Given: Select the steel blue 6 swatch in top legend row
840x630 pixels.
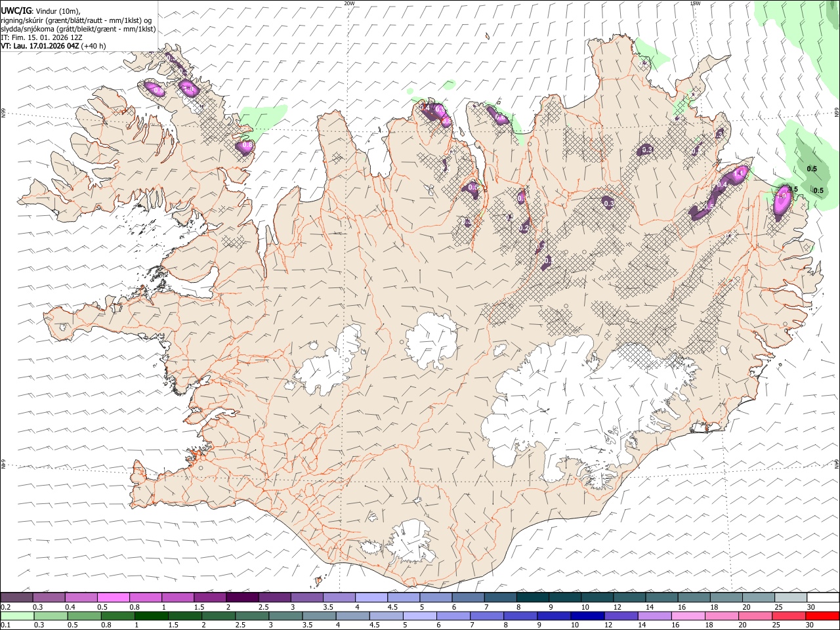Looking at the screenshot, I should 468,597.
